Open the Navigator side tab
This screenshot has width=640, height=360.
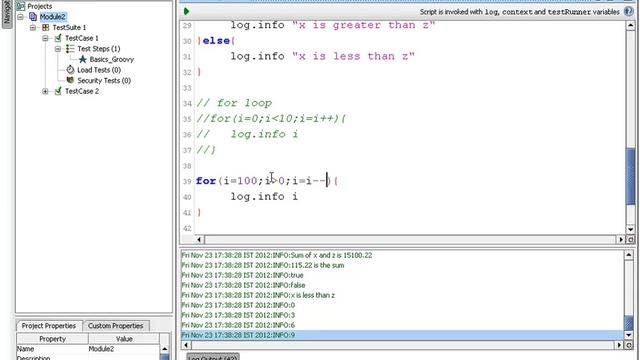tap(7, 14)
